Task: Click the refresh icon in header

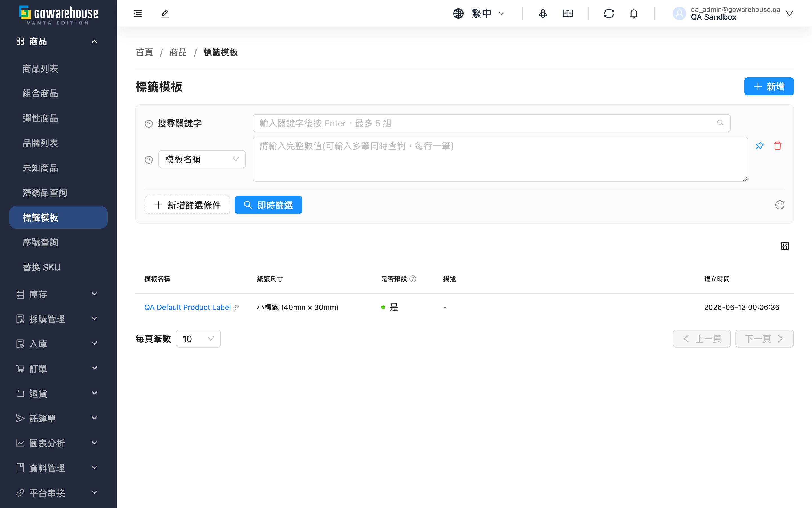Action: [x=609, y=14]
